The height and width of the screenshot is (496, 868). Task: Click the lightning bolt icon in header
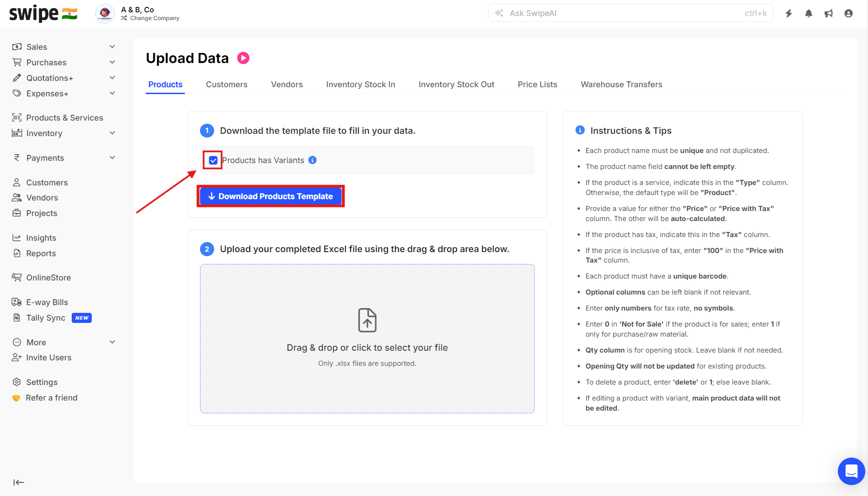point(789,13)
